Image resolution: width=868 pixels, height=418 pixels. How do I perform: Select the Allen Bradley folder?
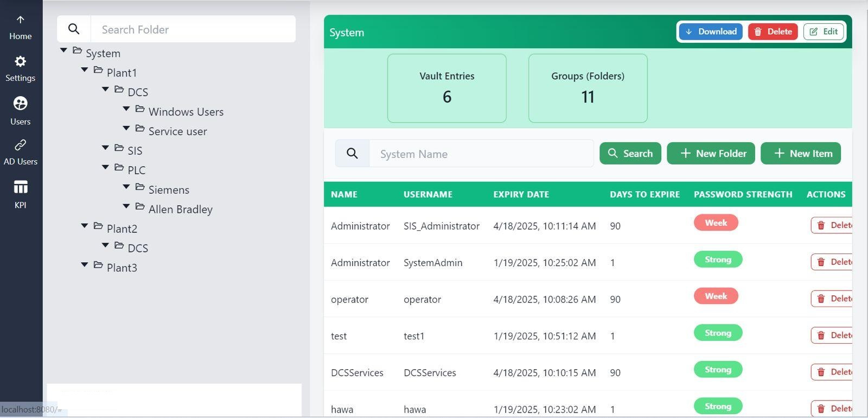[180, 210]
